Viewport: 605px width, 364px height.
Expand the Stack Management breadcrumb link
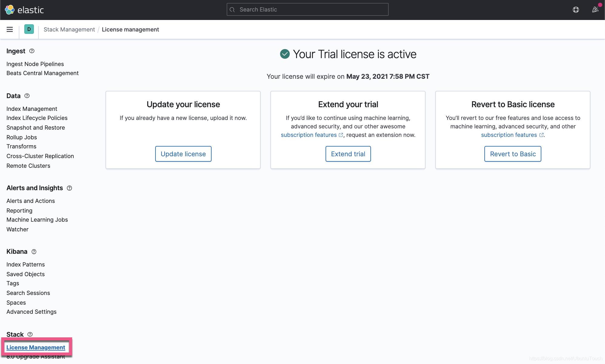tap(69, 29)
